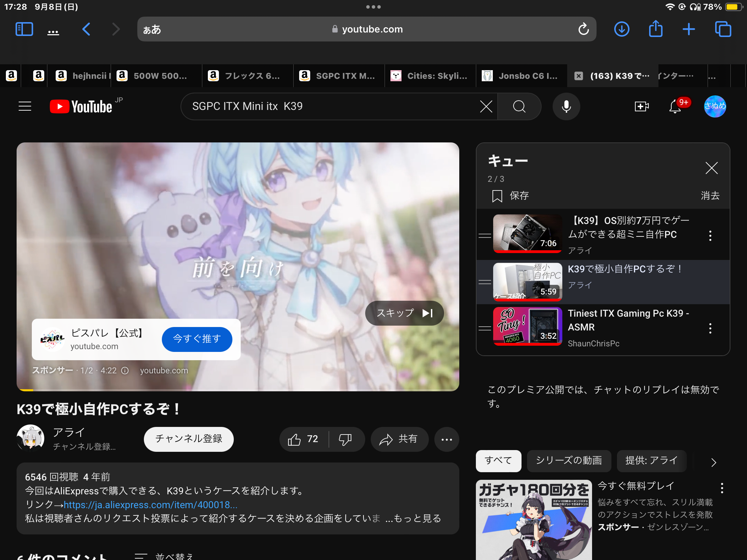This screenshot has height=560, width=747.
Task: Skip ad with スキップ button
Action: click(404, 313)
